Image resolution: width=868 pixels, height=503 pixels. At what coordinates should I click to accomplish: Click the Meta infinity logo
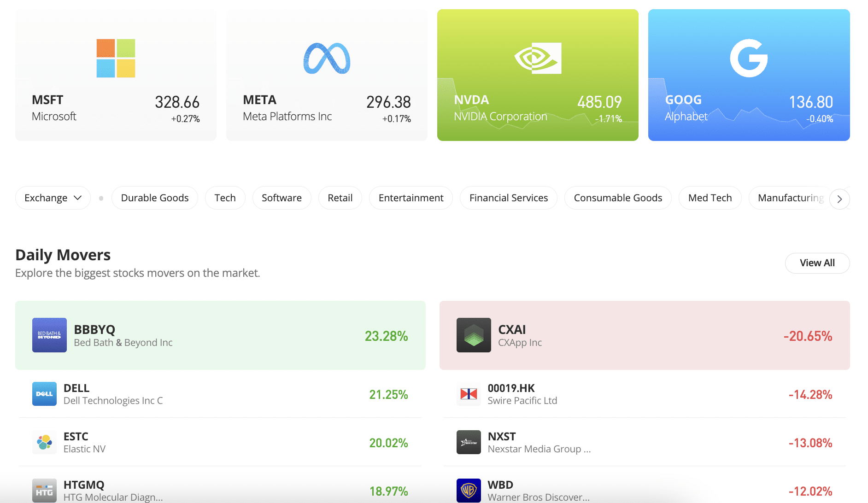327,58
